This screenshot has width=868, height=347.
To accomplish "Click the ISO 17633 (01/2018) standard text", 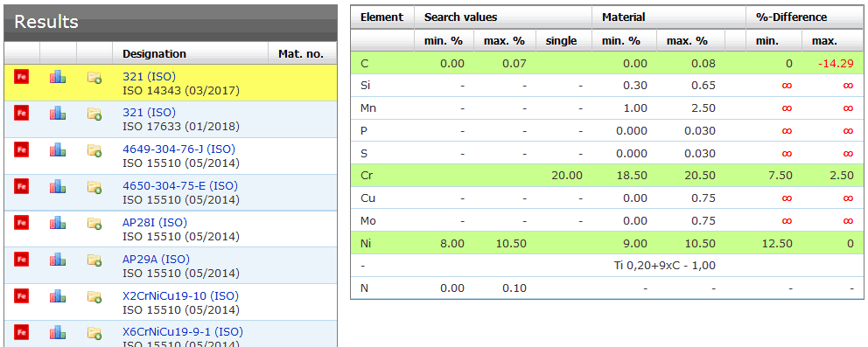I will tap(181, 127).
